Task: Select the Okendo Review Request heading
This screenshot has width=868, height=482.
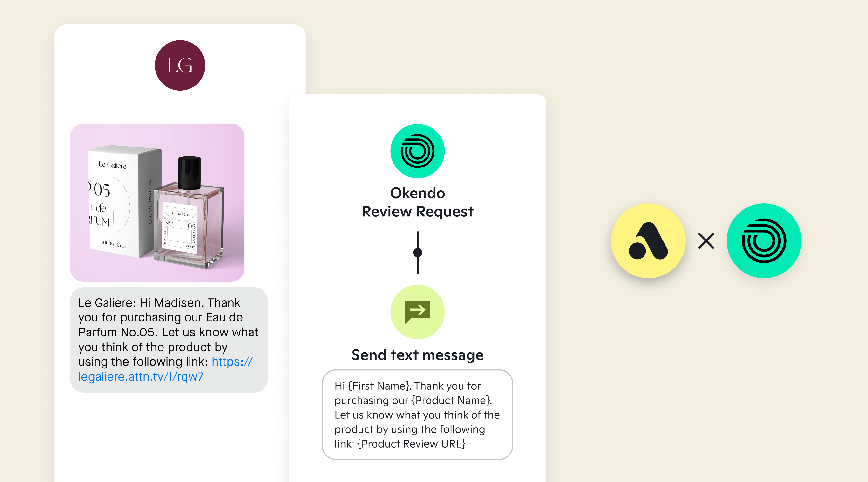Action: 418,202
